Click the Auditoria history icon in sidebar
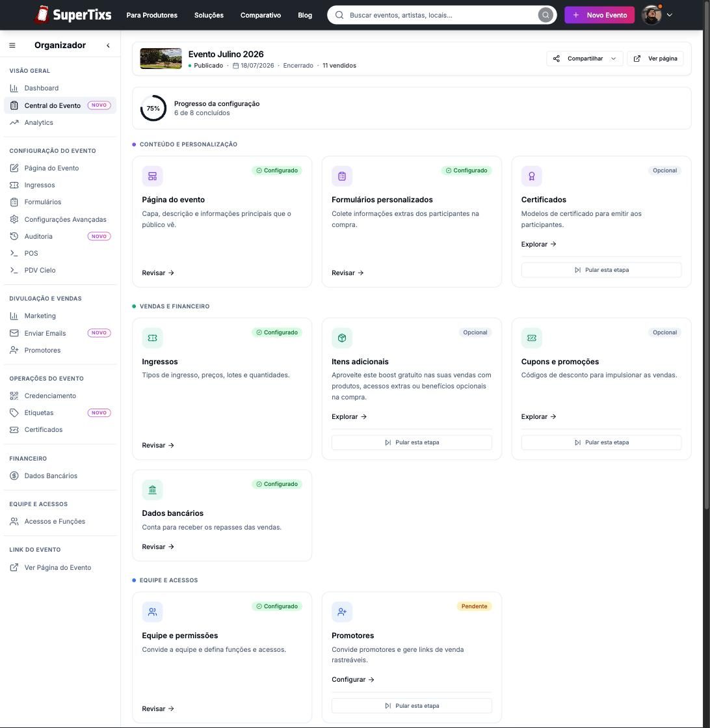 tap(14, 236)
